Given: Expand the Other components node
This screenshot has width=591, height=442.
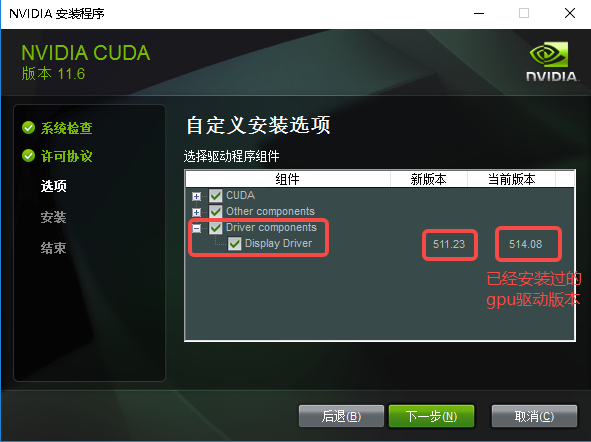Looking at the screenshot, I should tap(196, 212).
